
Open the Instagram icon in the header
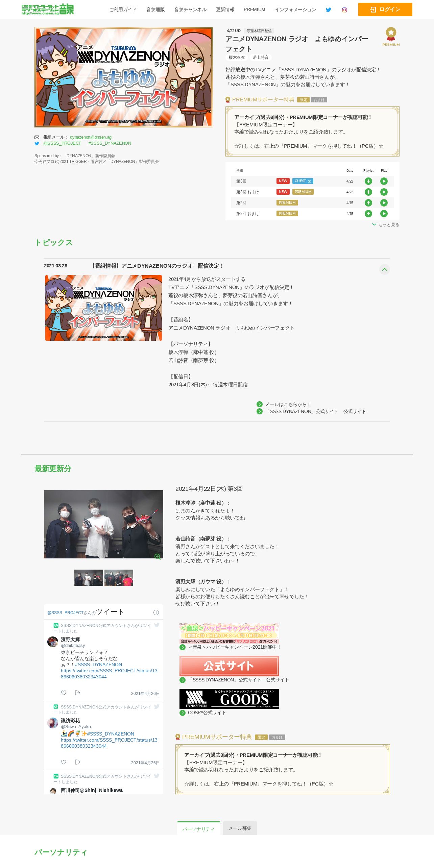click(344, 10)
